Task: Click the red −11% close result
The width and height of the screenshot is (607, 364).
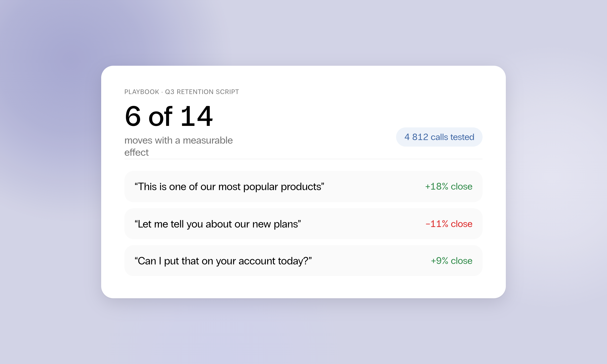Action: [x=449, y=224]
